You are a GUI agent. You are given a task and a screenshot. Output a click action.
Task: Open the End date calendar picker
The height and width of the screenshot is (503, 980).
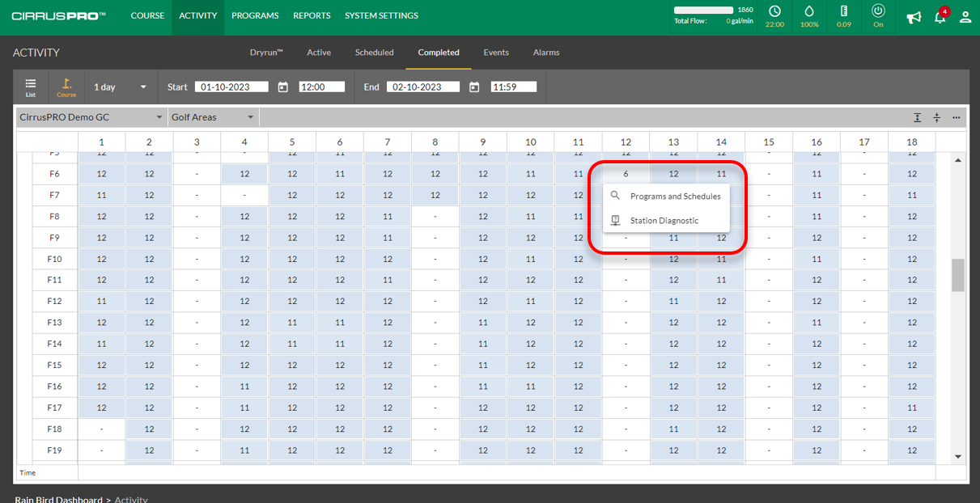(475, 87)
